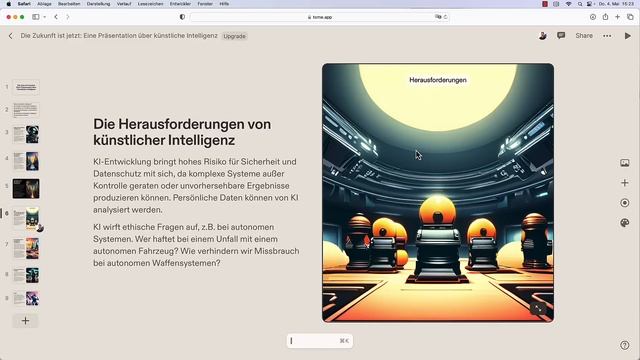Viewport: 640px width, 360px height.
Task: Select page 7 thumbnail
Action: point(26,248)
